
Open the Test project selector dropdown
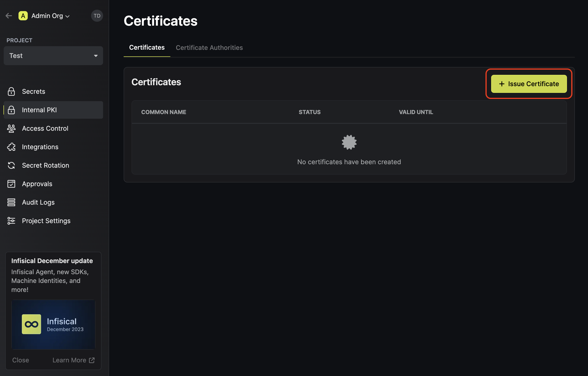pos(53,56)
